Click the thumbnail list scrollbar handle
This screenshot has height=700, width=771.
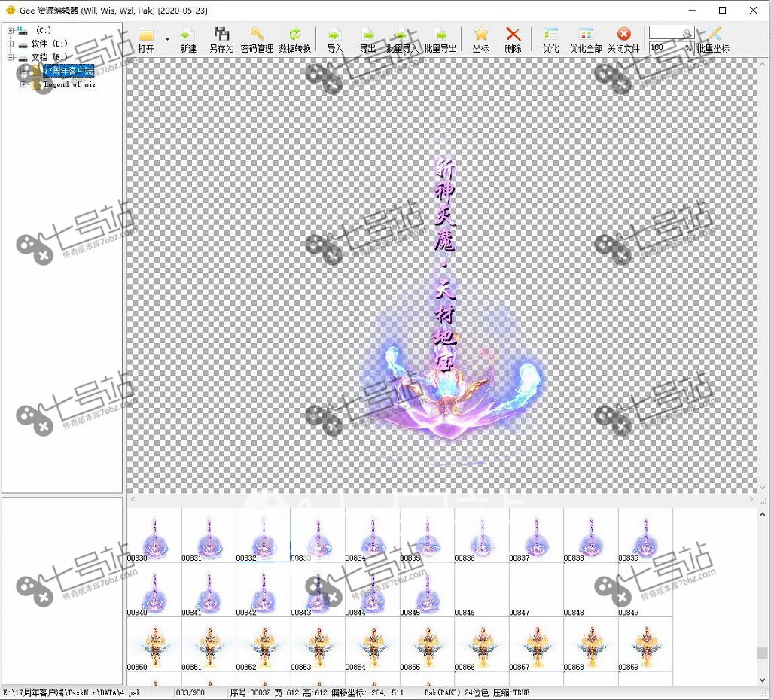click(762, 653)
